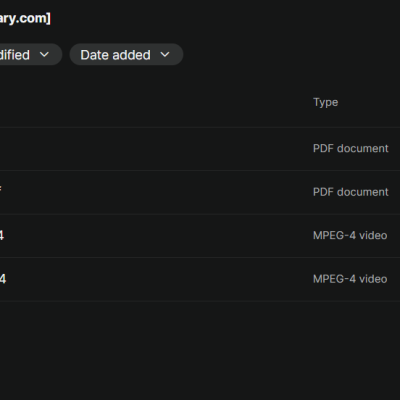Click the Type column header

click(x=325, y=102)
